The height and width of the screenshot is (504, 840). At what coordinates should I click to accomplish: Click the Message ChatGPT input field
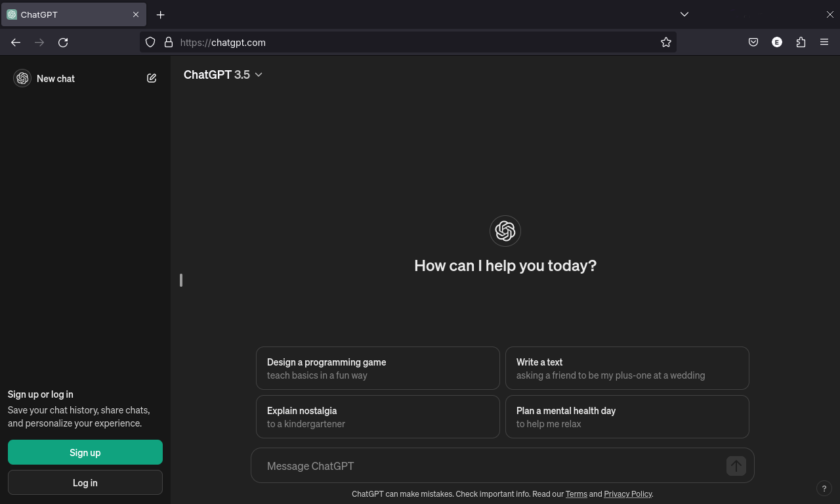coord(459,466)
